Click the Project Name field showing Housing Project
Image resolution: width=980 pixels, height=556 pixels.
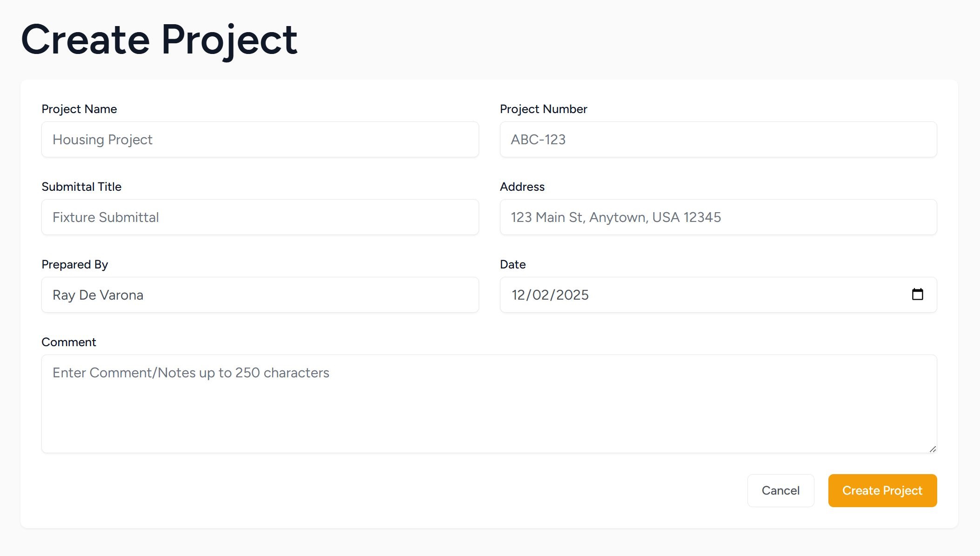click(259, 139)
